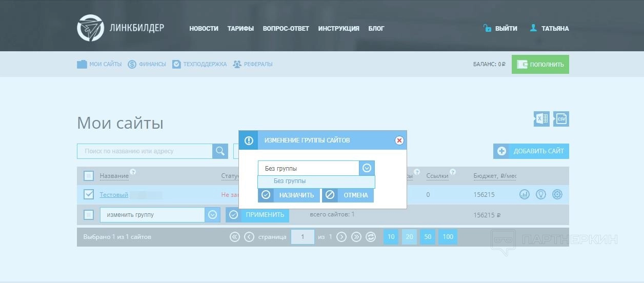
Task: Click the Выбрано 1 из 1 сайтов text
Action: point(117,237)
